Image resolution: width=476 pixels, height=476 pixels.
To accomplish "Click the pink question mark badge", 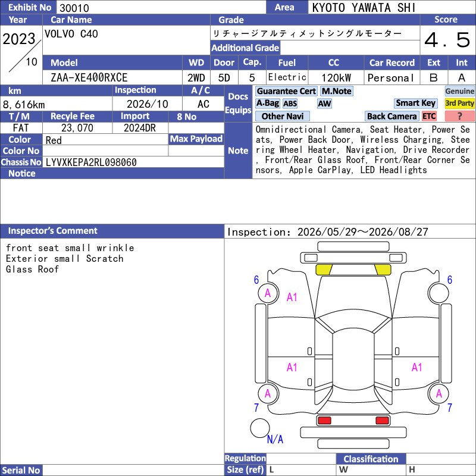I will click(459, 116).
